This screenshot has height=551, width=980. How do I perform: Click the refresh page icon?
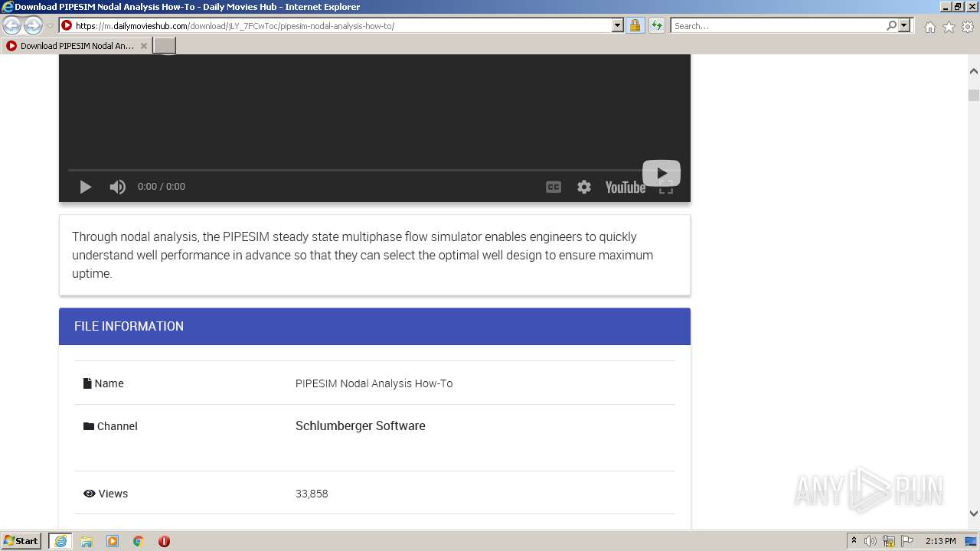(x=657, y=25)
